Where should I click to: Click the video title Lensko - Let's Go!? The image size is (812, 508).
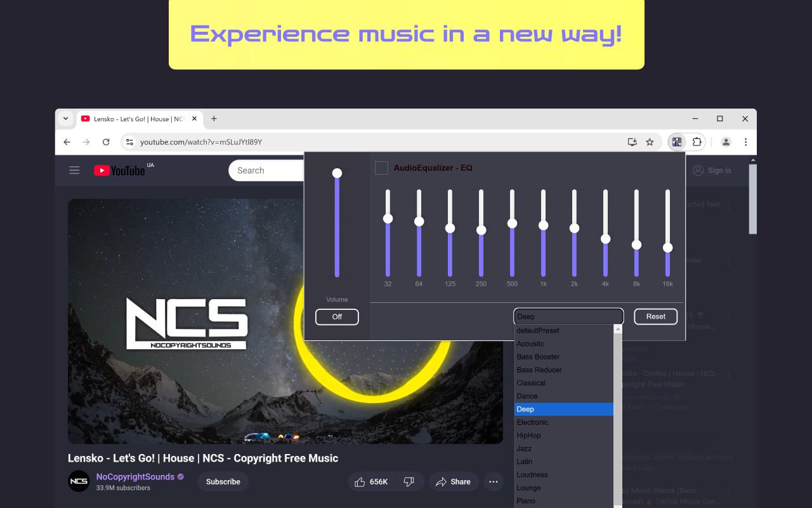click(203, 458)
